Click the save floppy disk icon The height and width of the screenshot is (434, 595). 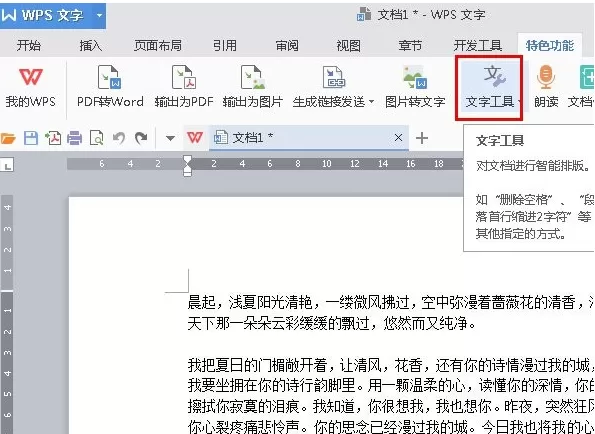pyautogui.click(x=31, y=138)
